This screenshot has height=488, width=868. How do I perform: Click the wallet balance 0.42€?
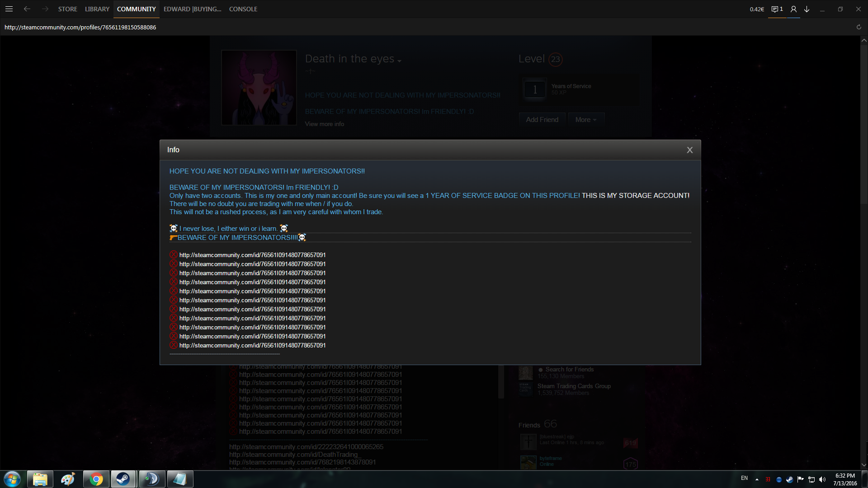tap(757, 9)
